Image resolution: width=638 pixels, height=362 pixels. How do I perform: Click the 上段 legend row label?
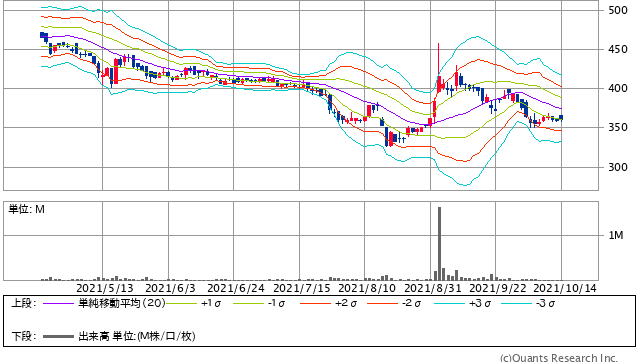[x=24, y=303]
